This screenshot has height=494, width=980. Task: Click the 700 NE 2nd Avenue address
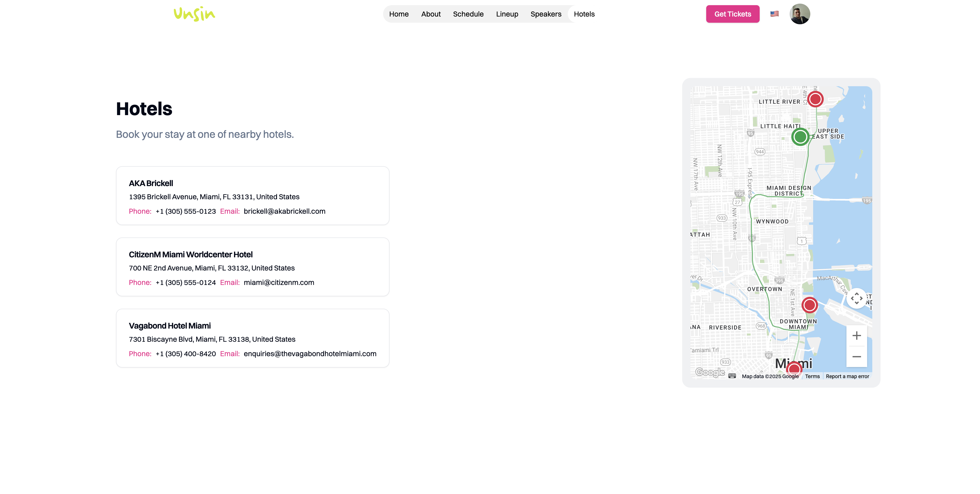click(212, 268)
